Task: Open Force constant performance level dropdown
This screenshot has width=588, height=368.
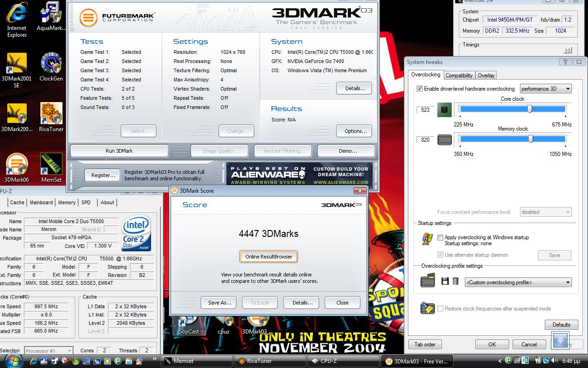Action: point(546,212)
